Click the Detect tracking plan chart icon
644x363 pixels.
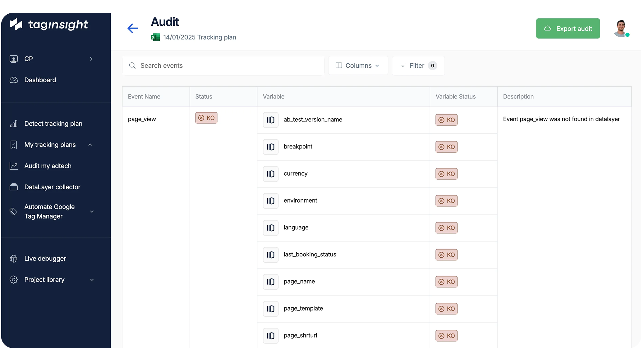14,124
